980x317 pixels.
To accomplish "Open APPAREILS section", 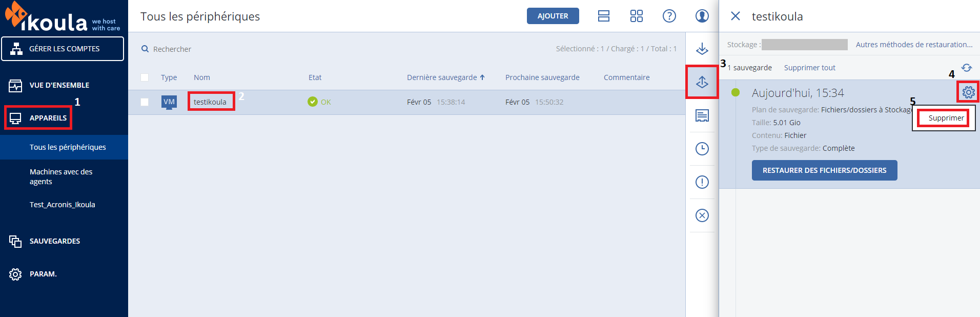I will (x=48, y=118).
